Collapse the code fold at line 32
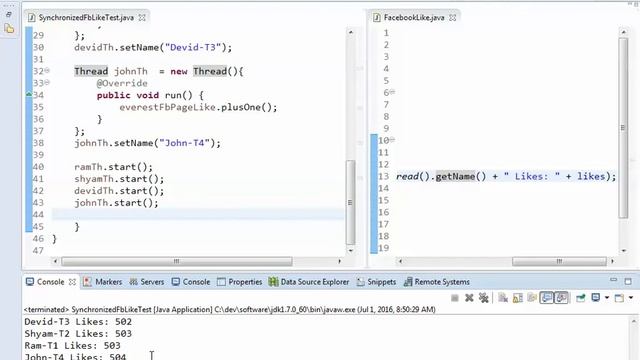Image resolution: width=640 pixels, height=360 pixels. [x=47, y=70]
